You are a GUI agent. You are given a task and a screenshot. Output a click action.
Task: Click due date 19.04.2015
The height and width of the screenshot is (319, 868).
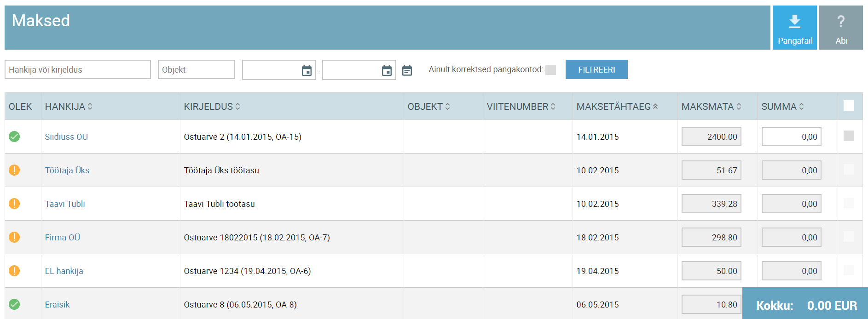click(597, 271)
